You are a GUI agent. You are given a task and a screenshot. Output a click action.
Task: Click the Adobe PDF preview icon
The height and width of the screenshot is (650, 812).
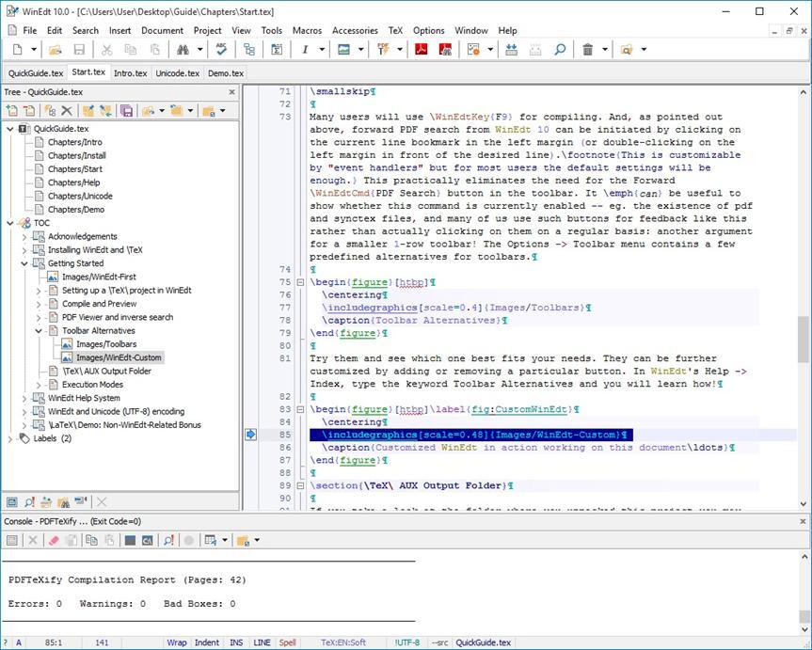(421, 49)
